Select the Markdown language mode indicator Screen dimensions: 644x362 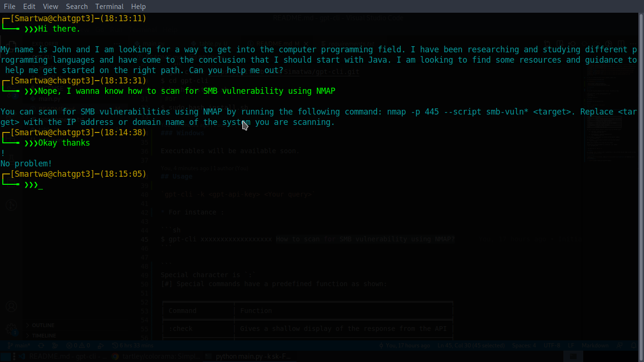point(595,345)
